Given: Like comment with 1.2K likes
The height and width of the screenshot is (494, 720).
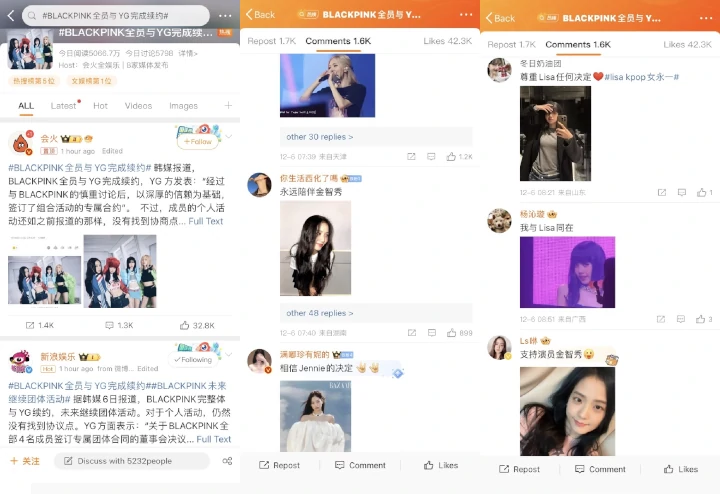Looking at the screenshot, I should [x=459, y=157].
